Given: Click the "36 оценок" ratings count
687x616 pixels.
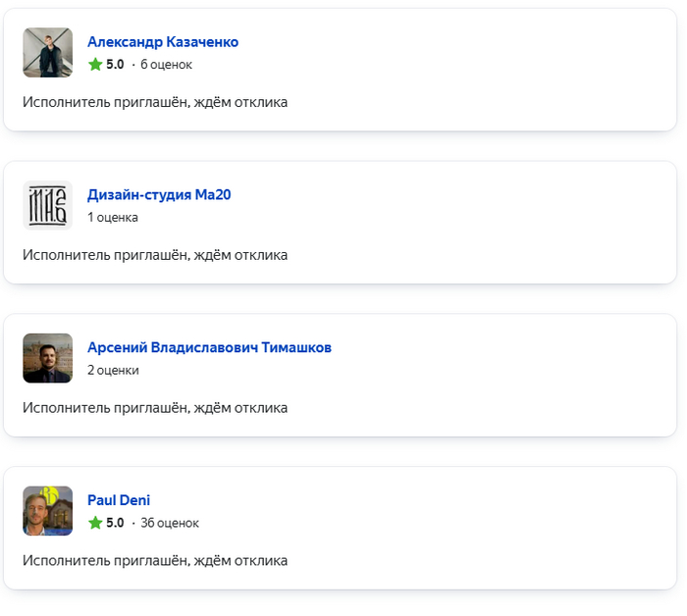Looking at the screenshot, I should [x=170, y=523].
